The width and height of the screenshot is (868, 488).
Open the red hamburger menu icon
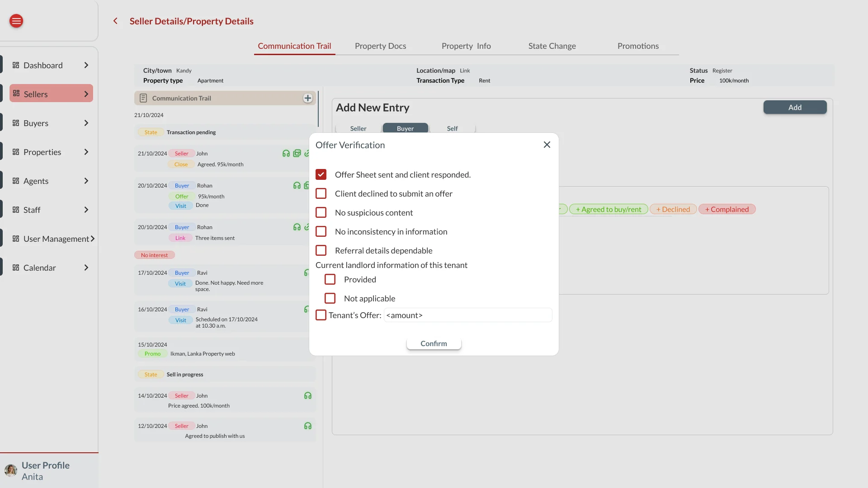tap(16, 21)
